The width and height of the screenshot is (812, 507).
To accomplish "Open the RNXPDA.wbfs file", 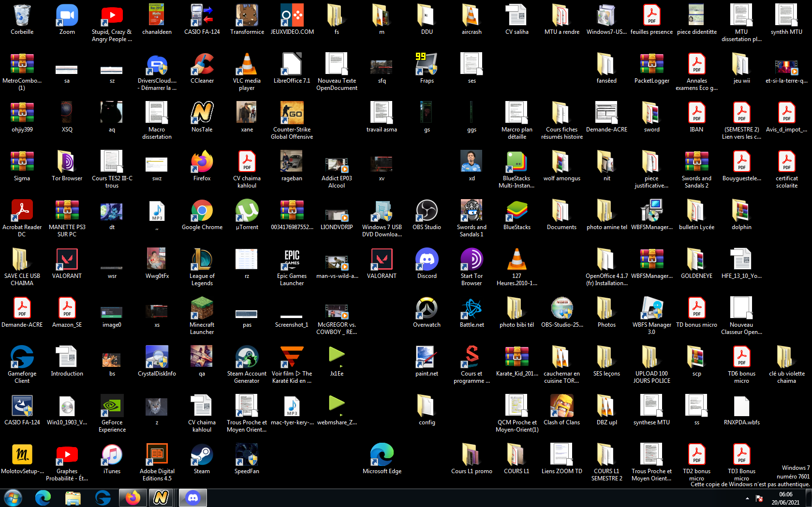I will [x=741, y=410].
